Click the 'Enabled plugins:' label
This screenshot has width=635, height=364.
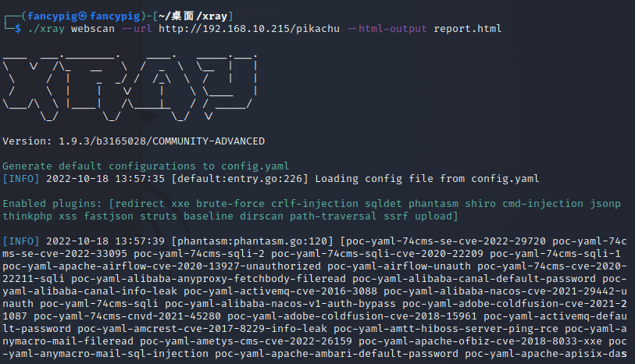pos(52,203)
